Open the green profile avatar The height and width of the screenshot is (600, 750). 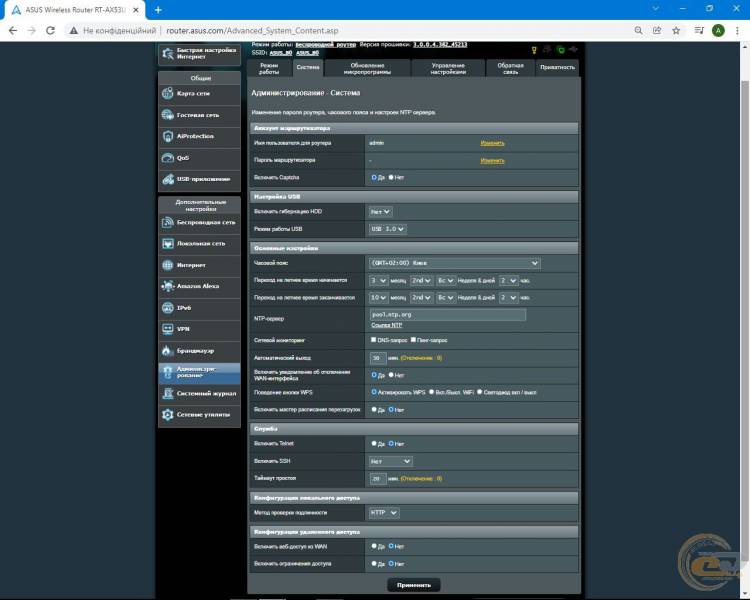click(x=718, y=31)
